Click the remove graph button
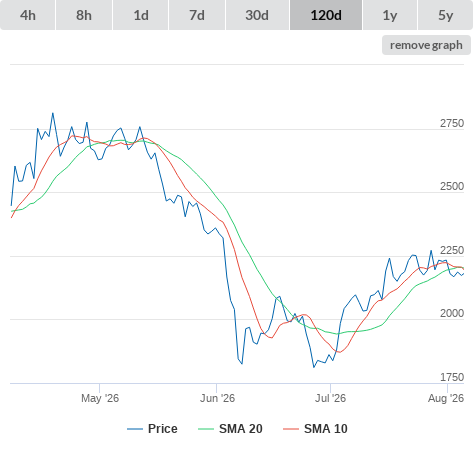 tap(426, 45)
